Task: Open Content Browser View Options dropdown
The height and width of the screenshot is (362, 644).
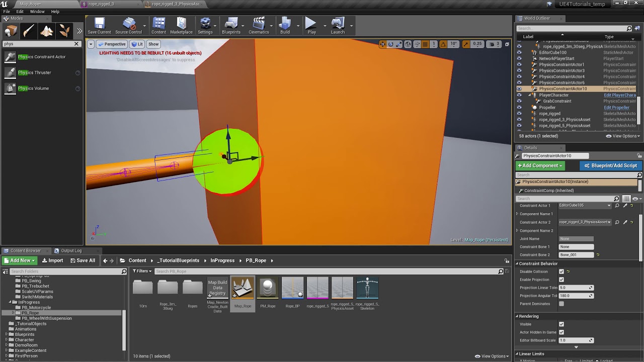Action: click(x=491, y=356)
